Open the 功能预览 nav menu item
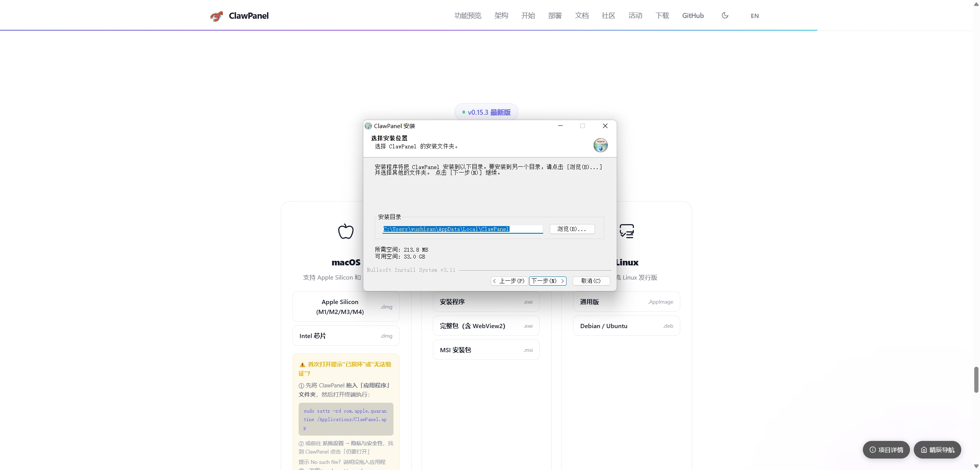Screen dimensions: 980x470 click(468, 16)
